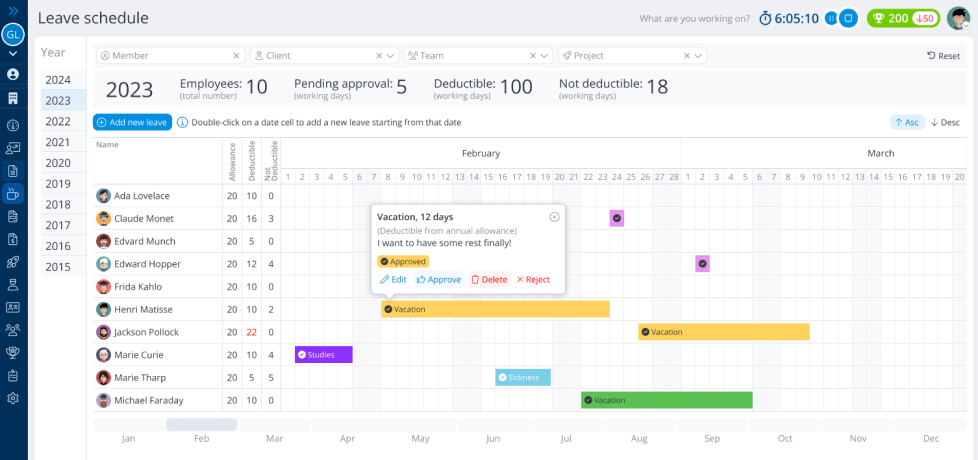The height and width of the screenshot is (460, 978).
Task: Close the vacation details popup
Action: pyautogui.click(x=554, y=217)
